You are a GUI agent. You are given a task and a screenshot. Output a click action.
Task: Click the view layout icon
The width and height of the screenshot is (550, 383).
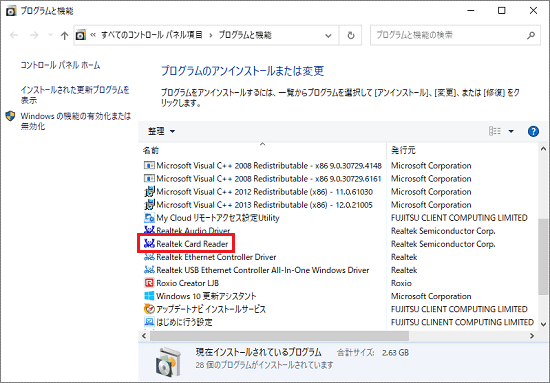495,131
